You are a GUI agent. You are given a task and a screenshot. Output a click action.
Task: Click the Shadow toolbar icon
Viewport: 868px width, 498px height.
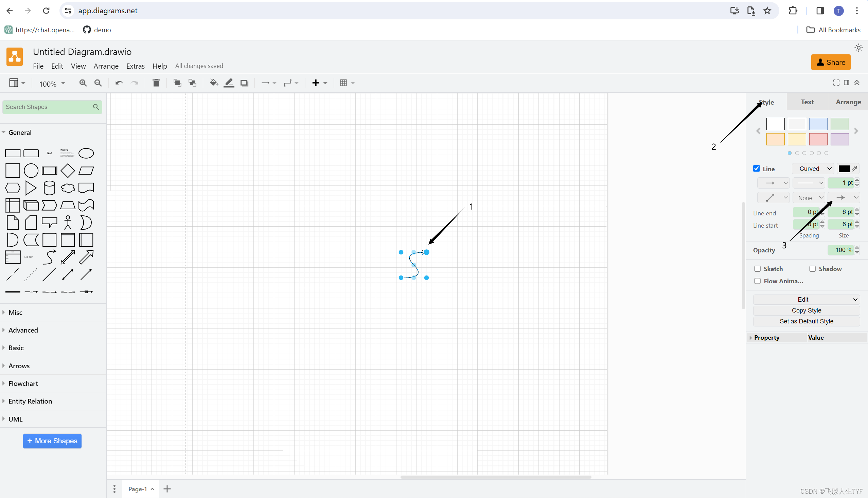coord(244,83)
